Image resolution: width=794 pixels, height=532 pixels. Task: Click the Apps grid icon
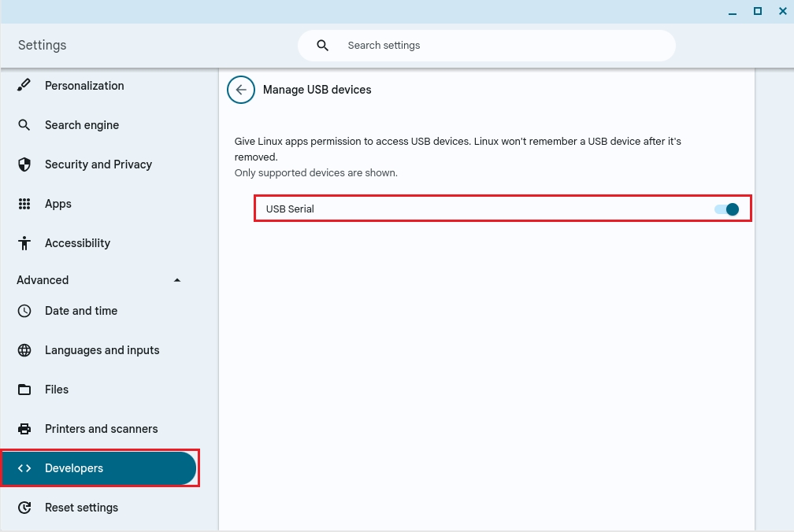[x=24, y=204]
